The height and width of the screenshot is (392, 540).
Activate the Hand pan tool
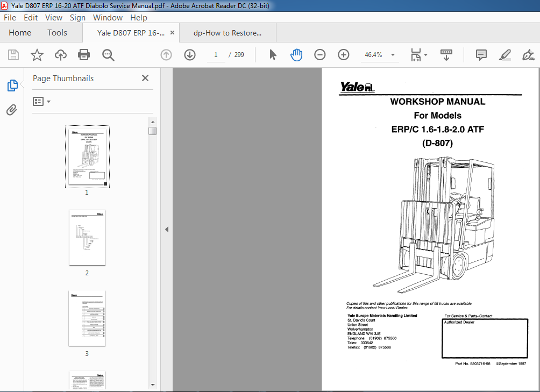point(296,55)
